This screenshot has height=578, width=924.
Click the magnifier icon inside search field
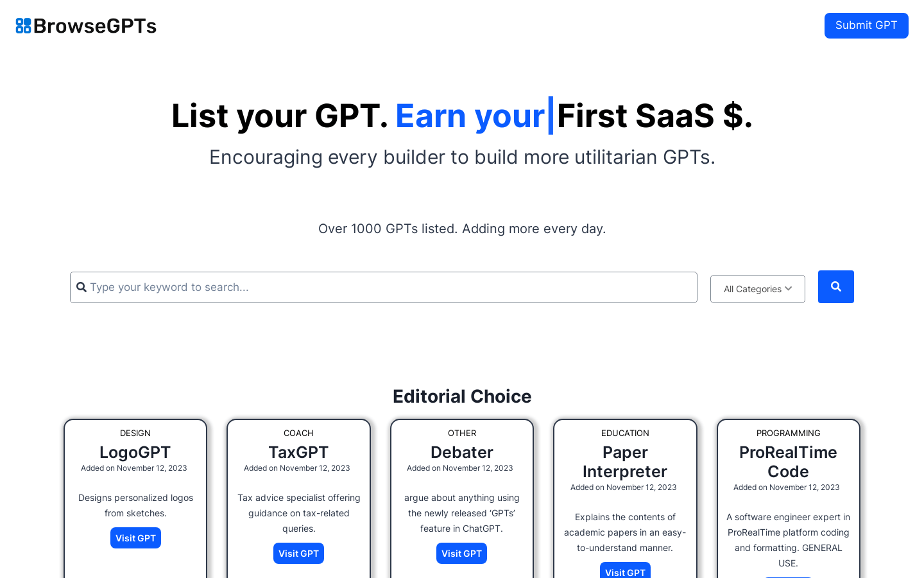click(81, 287)
